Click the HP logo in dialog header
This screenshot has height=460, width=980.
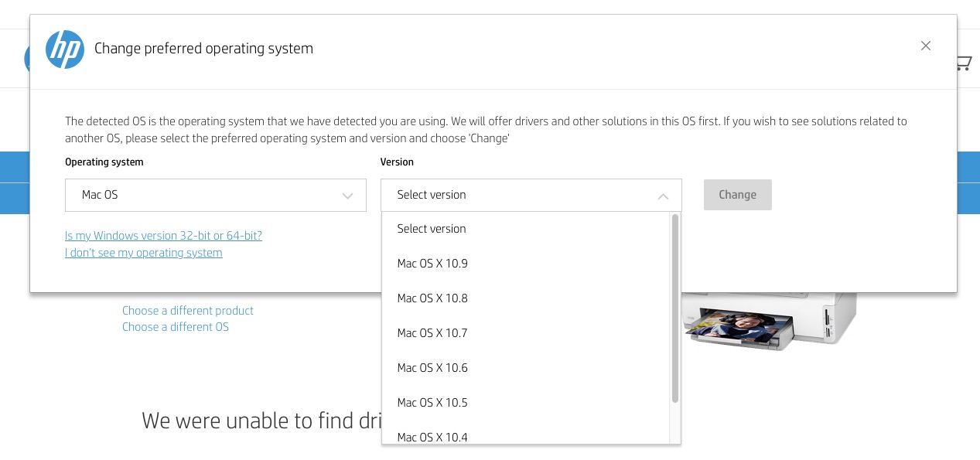coord(65,49)
